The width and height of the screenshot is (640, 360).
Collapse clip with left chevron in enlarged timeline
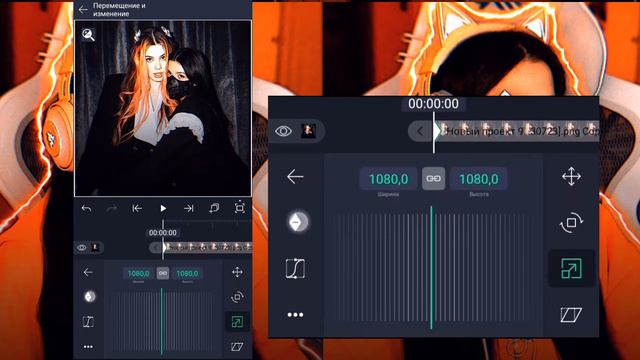coord(420,131)
